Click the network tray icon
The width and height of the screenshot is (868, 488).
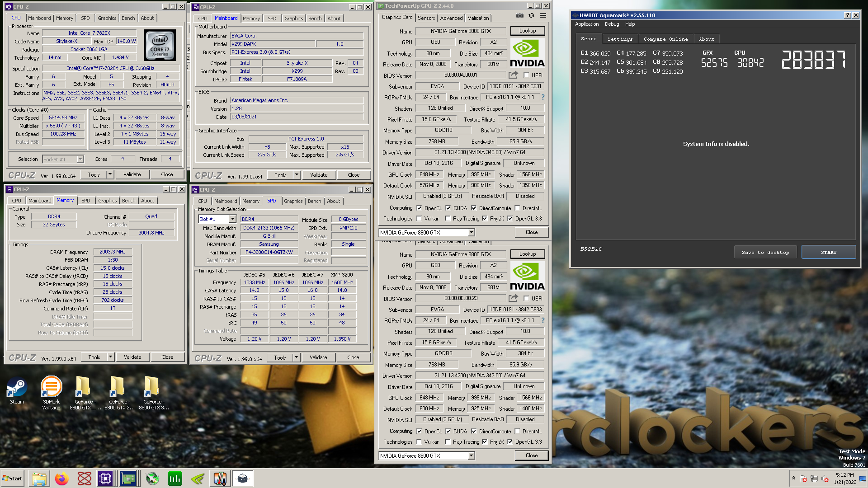coord(814,479)
